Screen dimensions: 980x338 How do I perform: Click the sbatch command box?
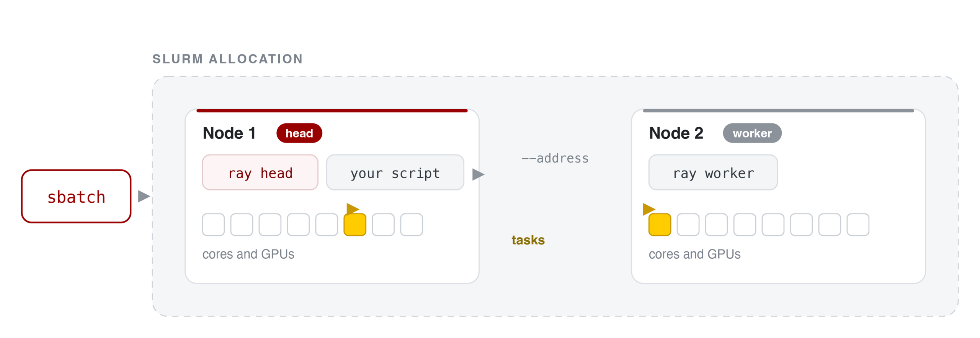(x=76, y=196)
